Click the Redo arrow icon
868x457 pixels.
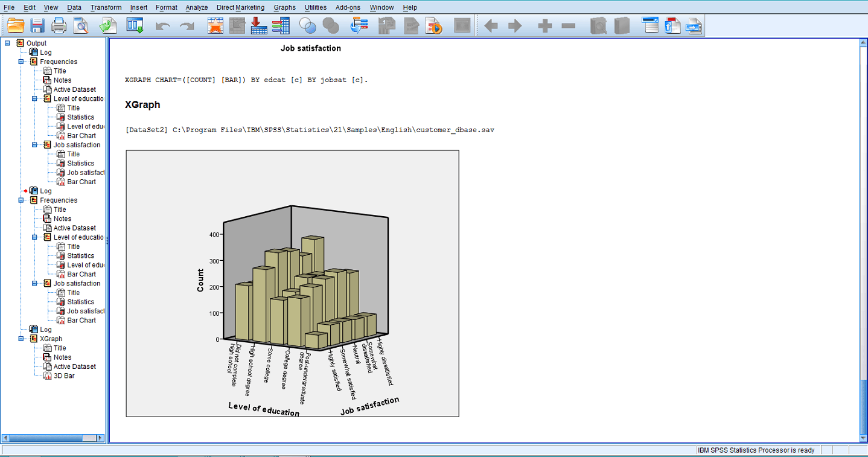[187, 26]
